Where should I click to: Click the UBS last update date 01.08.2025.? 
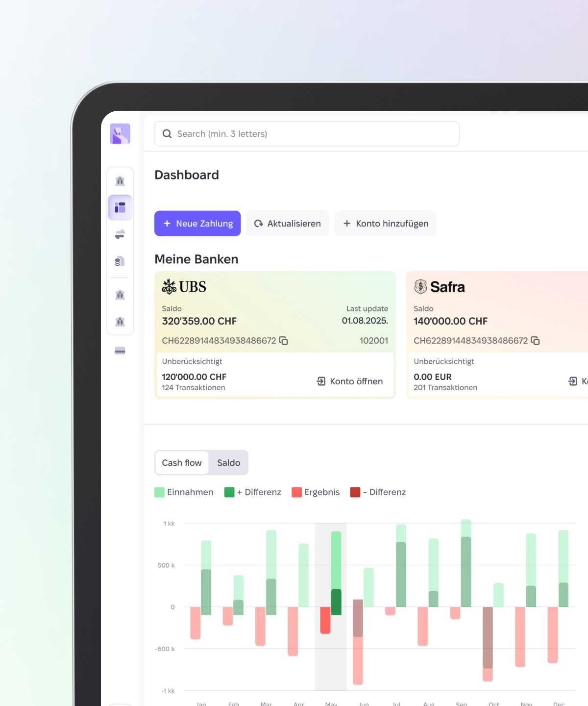(365, 321)
